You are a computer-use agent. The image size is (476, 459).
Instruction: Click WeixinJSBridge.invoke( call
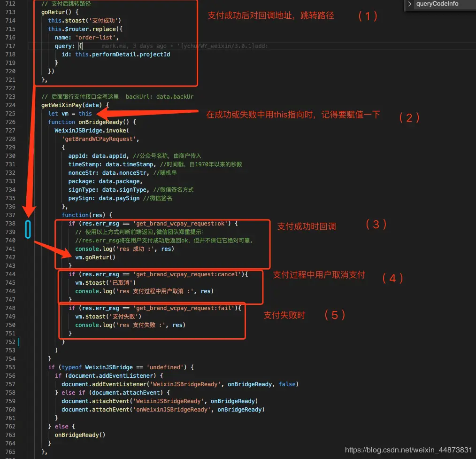click(92, 131)
